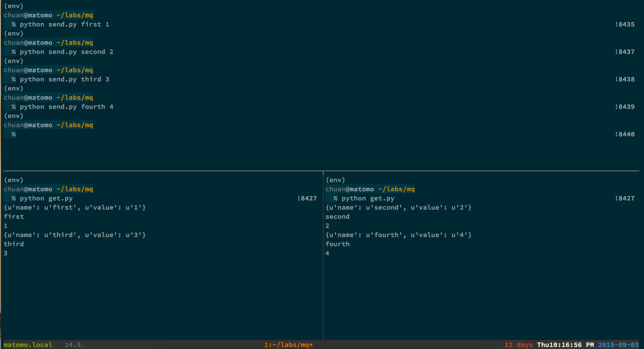Viewport: 644px width, 349px height.
Task: Click the date 2015-09-03 in status bar
Action: coord(618,345)
